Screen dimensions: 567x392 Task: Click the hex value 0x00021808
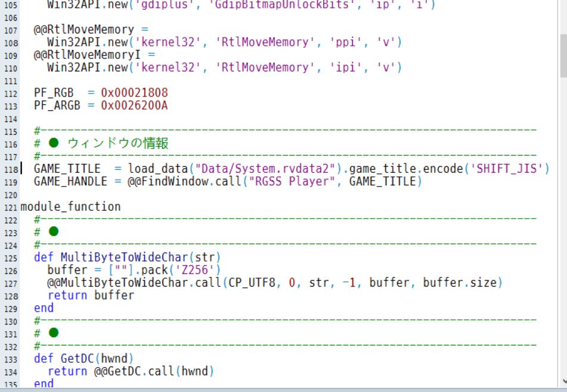click(x=134, y=93)
